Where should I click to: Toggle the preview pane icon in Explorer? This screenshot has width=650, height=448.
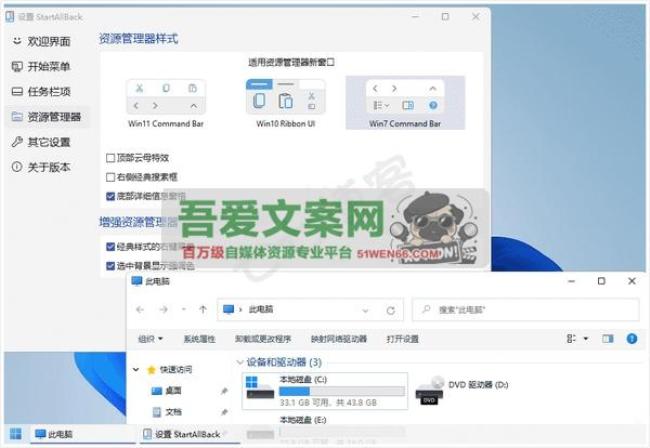coord(608,339)
